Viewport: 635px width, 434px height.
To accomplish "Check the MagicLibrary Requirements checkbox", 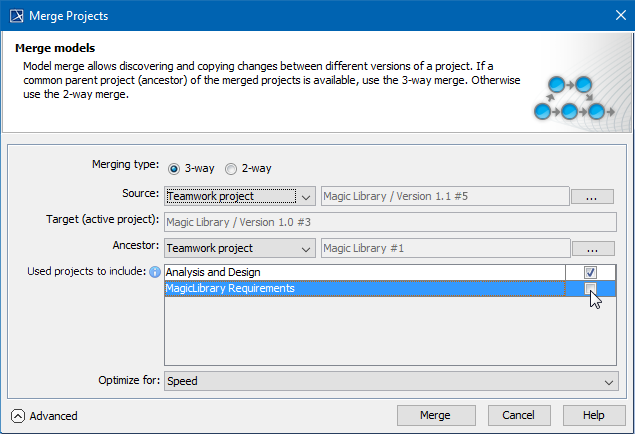I will 590,289.
